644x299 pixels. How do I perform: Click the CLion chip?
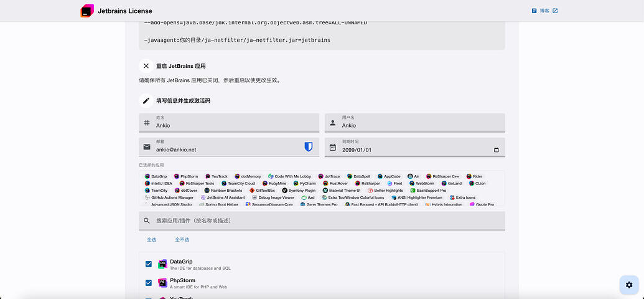pos(477,183)
